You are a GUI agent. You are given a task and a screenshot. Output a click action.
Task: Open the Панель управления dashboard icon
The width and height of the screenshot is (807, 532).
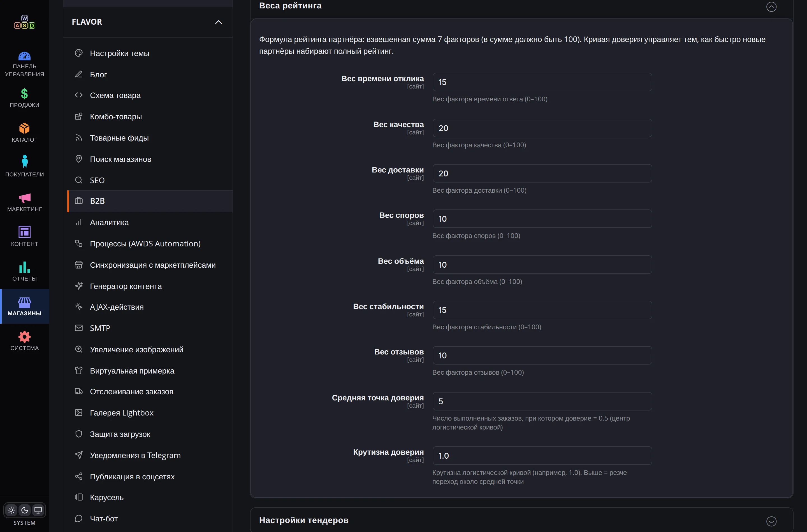pos(24,56)
